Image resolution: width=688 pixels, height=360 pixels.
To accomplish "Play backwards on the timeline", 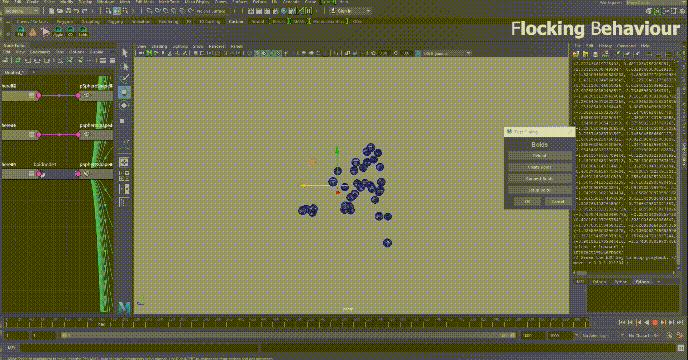I will click(647, 322).
